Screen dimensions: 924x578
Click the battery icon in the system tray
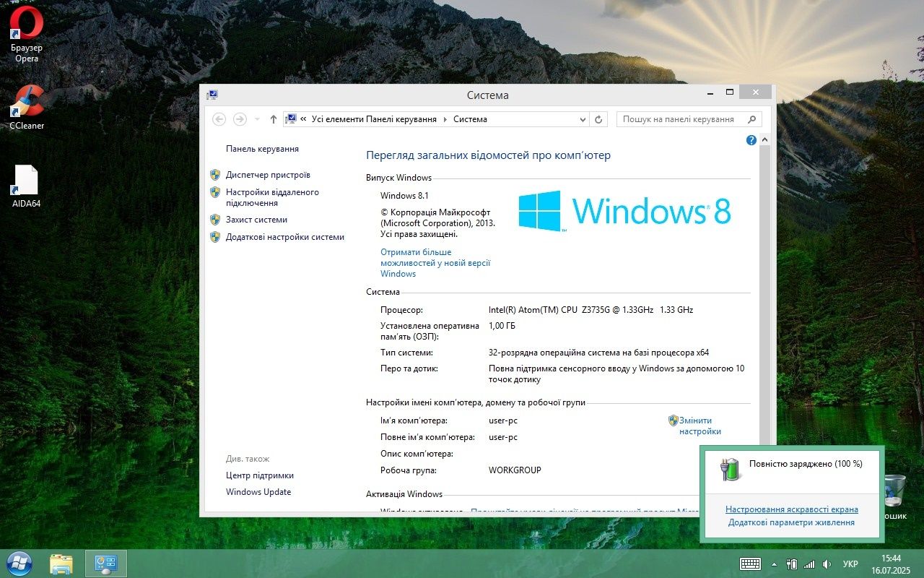[792, 564]
